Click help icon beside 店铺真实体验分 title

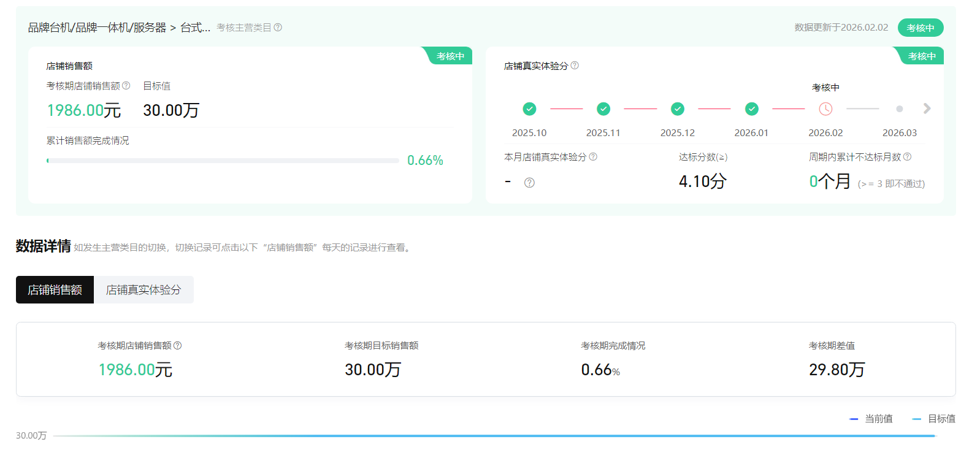[575, 66]
